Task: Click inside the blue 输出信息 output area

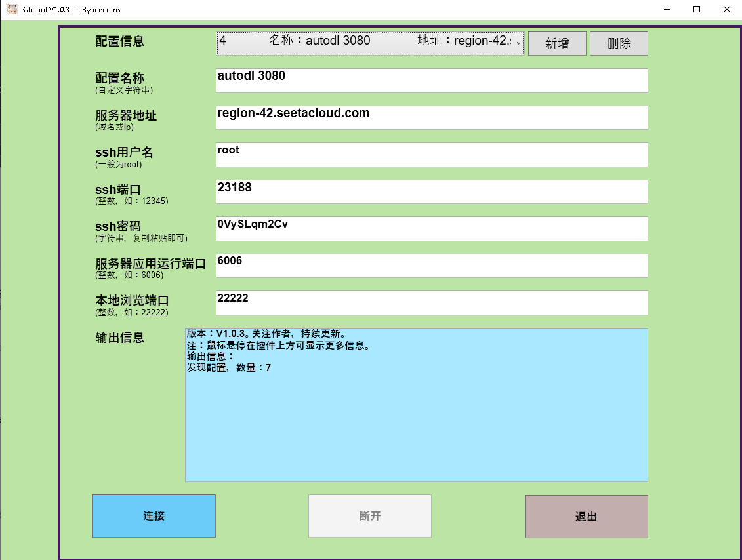Action: coord(416,420)
